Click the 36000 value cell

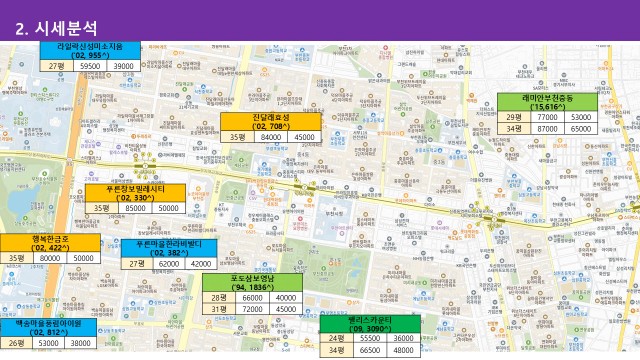[x=404, y=338]
